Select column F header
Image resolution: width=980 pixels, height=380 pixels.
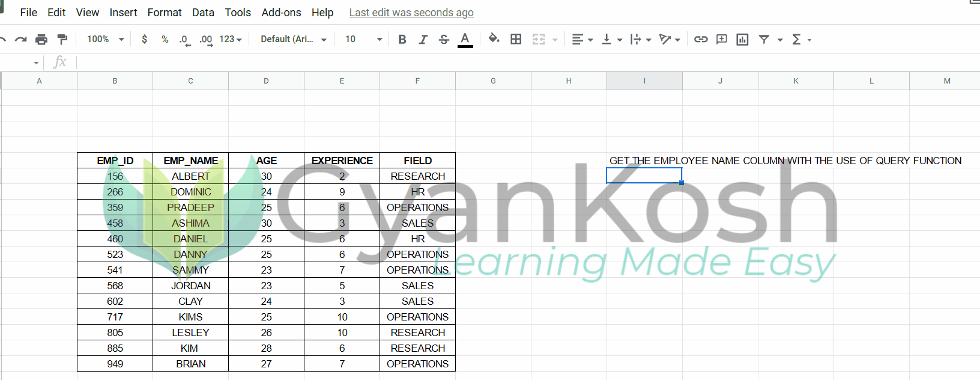417,81
